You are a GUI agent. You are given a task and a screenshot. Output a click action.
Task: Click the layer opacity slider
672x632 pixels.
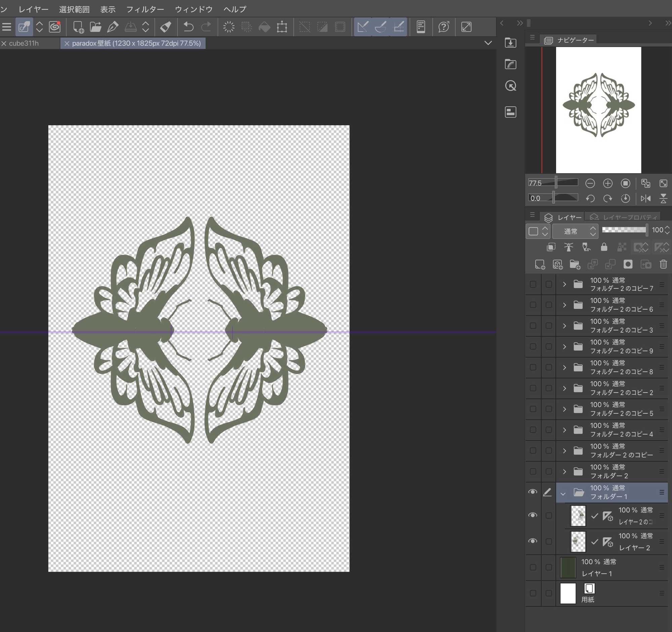tap(624, 230)
